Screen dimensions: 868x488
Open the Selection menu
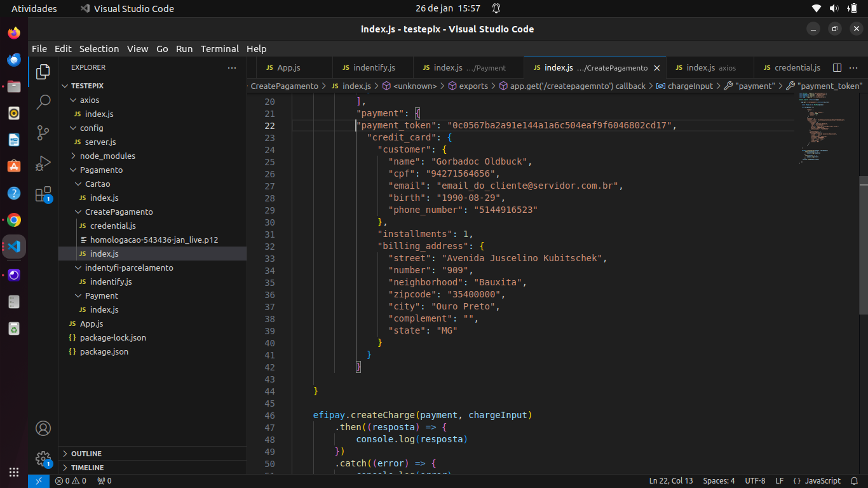99,49
